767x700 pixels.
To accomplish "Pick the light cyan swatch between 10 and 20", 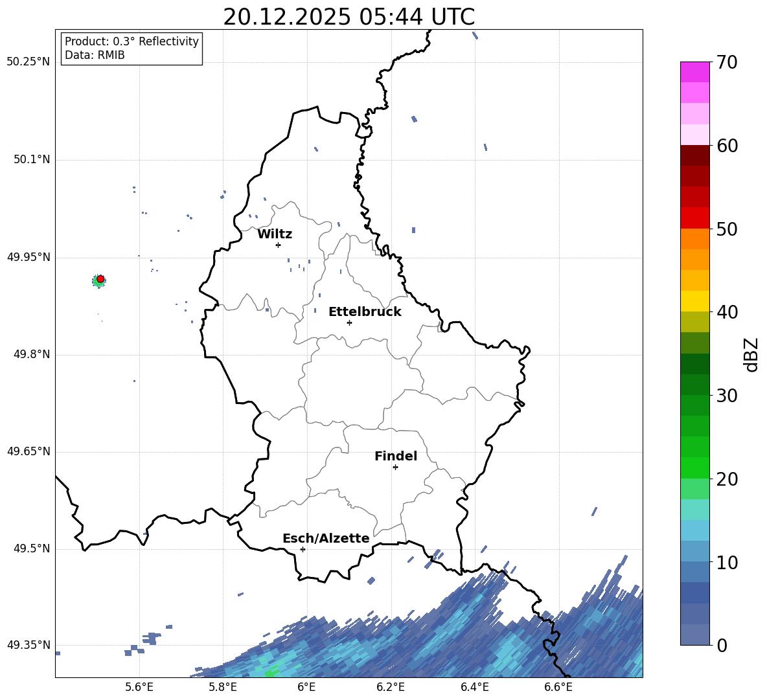I will [694, 530].
